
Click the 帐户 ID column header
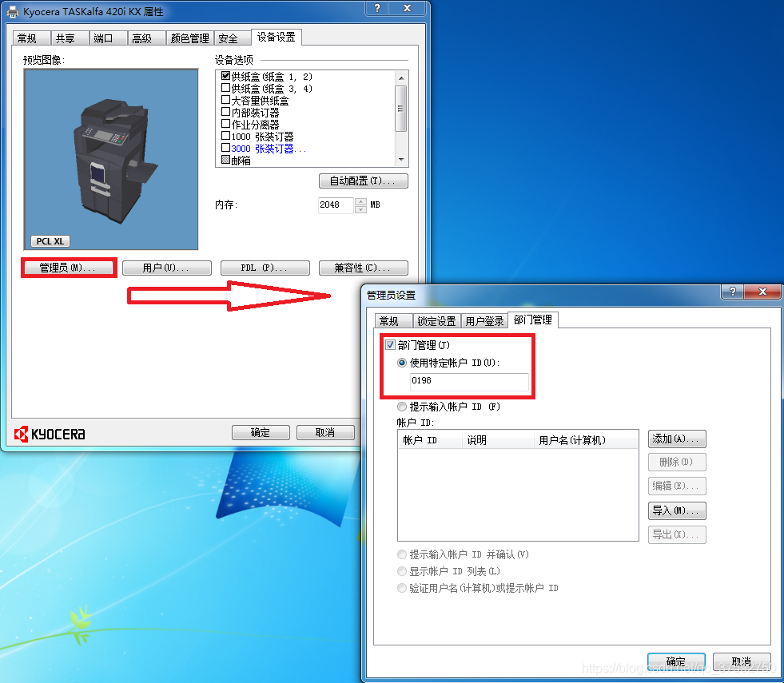click(430, 440)
